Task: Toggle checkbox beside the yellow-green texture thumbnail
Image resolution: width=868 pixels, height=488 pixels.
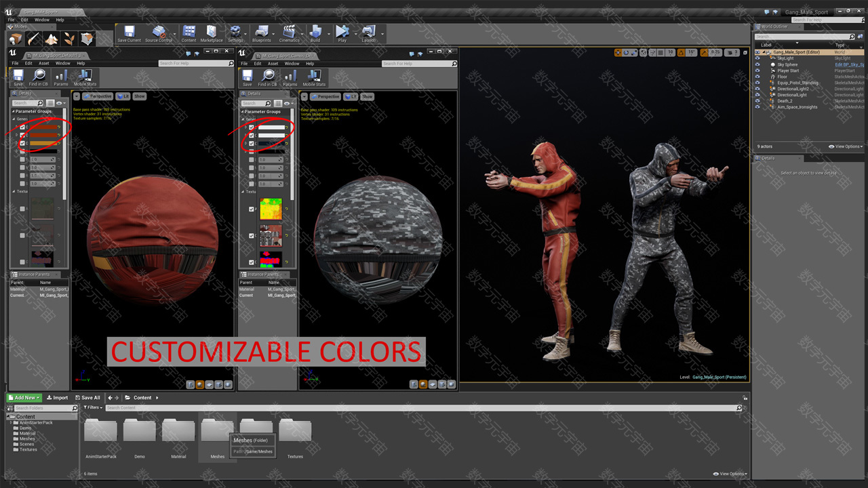Action: click(x=252, y=209)
